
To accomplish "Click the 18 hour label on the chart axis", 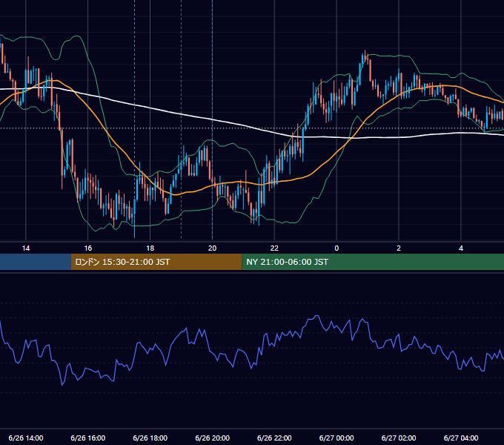I will (x=150, y=248).
